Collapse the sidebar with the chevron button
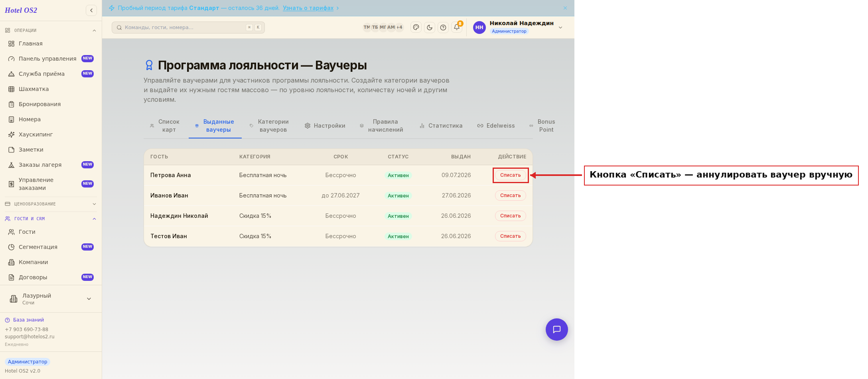The width and height of the screenshot is (868, 379). (x=91, y=10)
